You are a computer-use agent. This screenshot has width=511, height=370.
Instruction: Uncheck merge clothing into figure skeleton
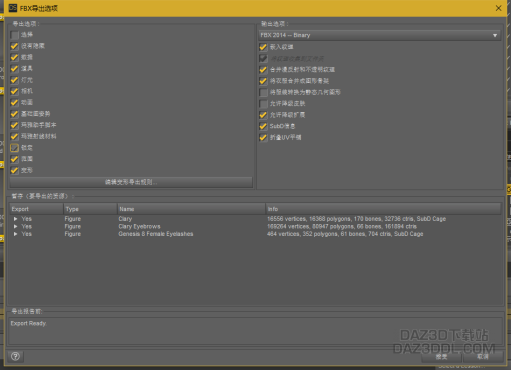(263, 81)
